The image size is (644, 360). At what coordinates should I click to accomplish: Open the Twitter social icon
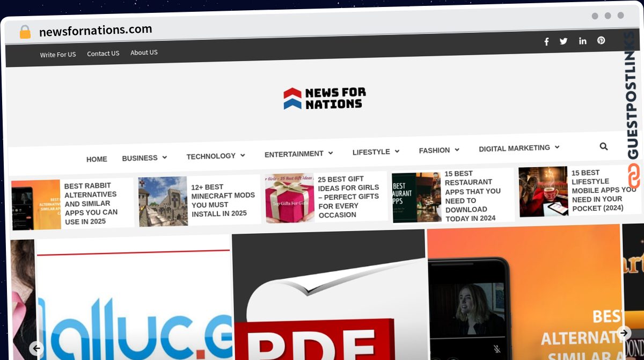click(563, 41)
